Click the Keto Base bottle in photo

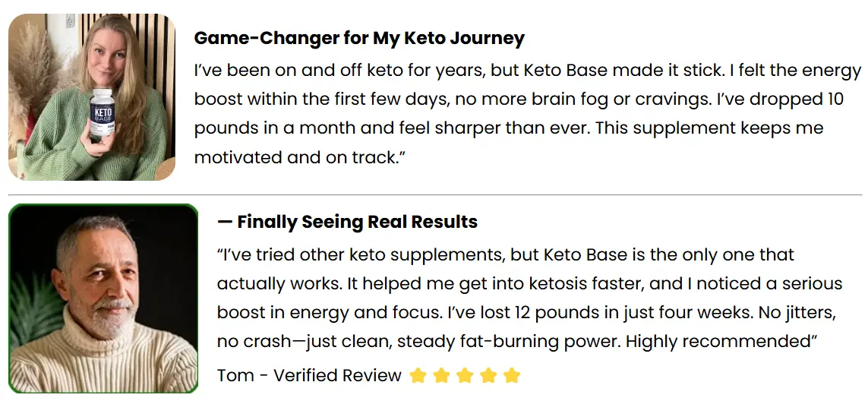point(101,116)
